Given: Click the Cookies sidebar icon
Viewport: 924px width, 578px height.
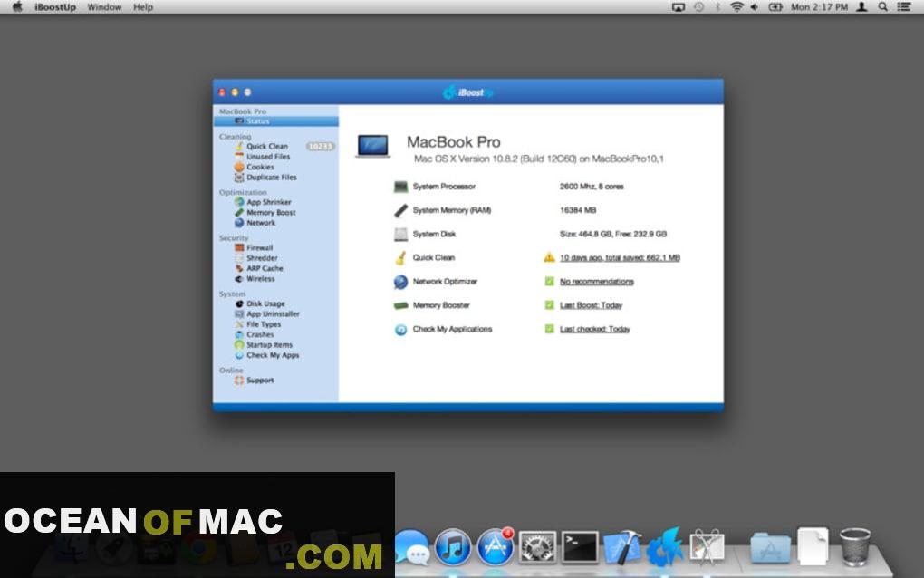Looking at the screenshot, I should 239,167.
